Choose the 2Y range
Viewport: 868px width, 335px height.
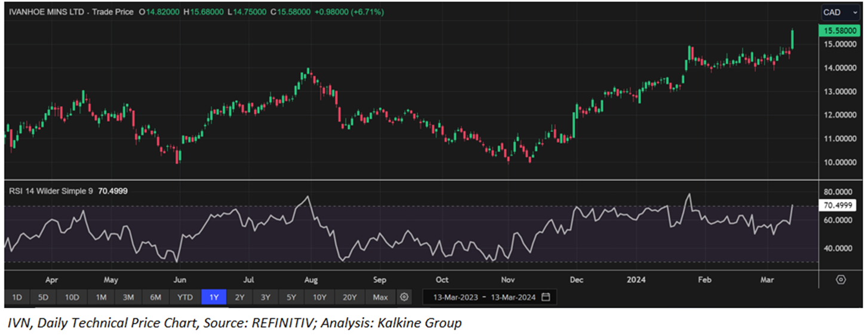[239, 297]
